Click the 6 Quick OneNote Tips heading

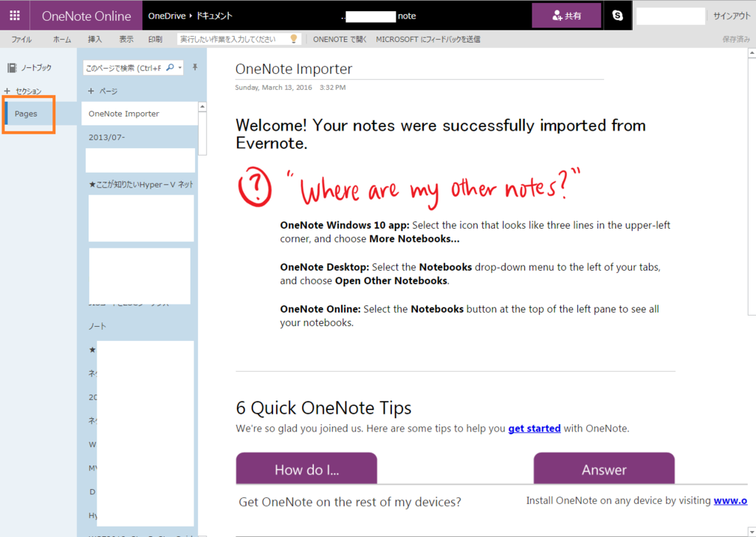click(x=323, y=408)
